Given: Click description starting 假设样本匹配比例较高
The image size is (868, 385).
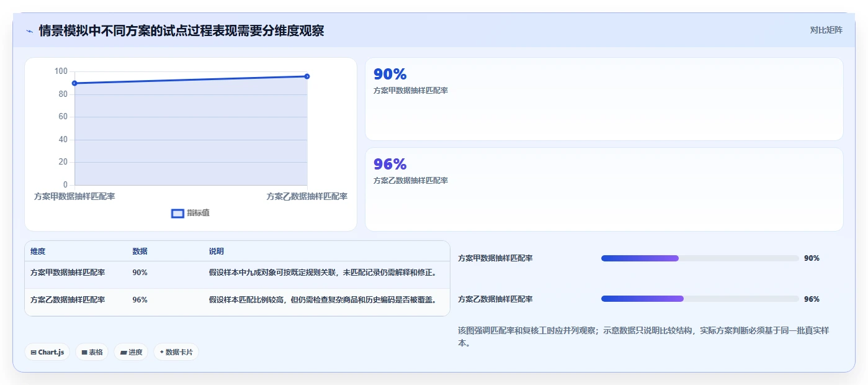Looking at the screenshot, I should (x=324, y=300).
